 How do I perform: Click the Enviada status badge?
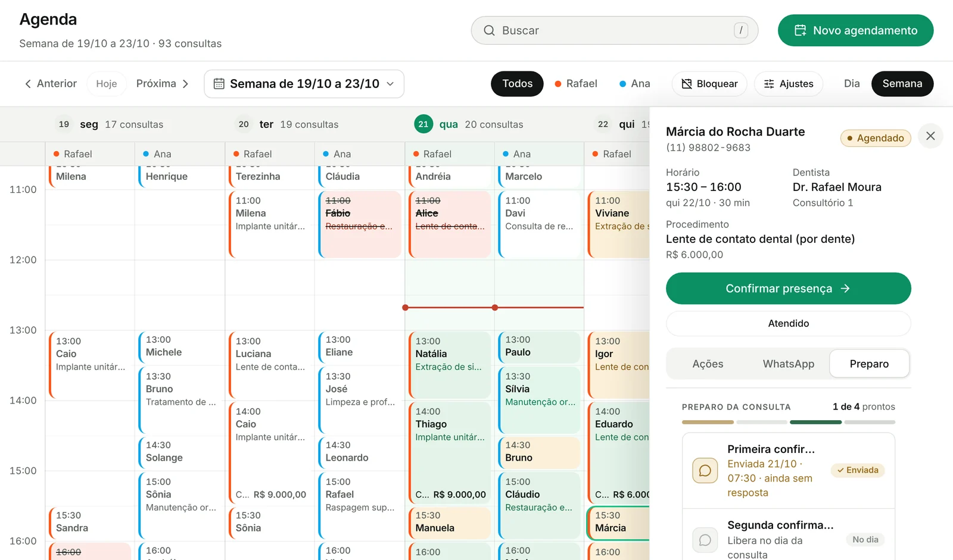(x=857, y=470)
